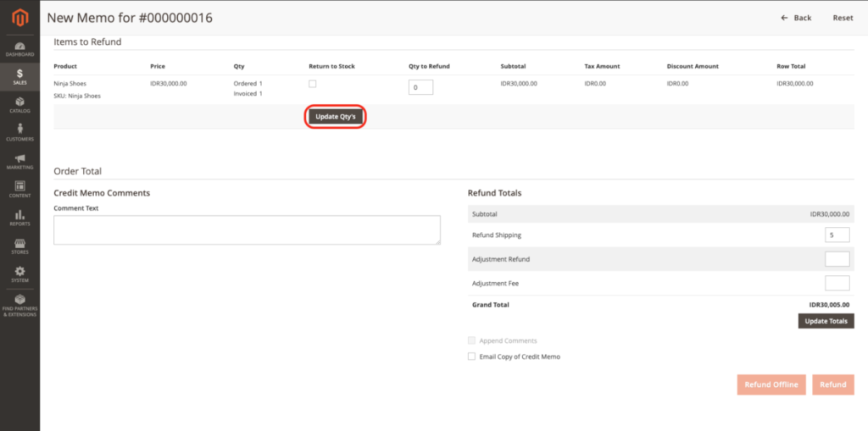This screenshot has height=431, width=868.
Task: Click the Magento logo icon
Action: click(19, 17)
